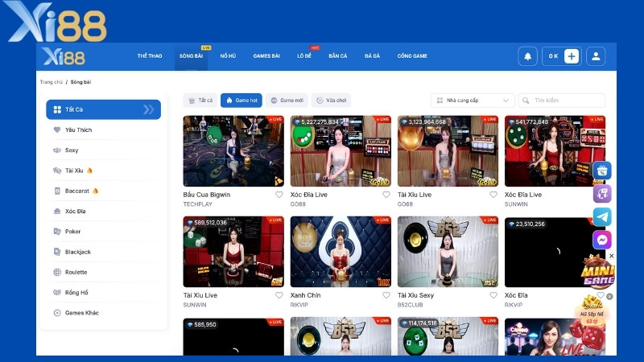Viewport: 644px width, 362px height.
Task: Select Rồng Hổ sidebar category
Action: coord(104,292)
